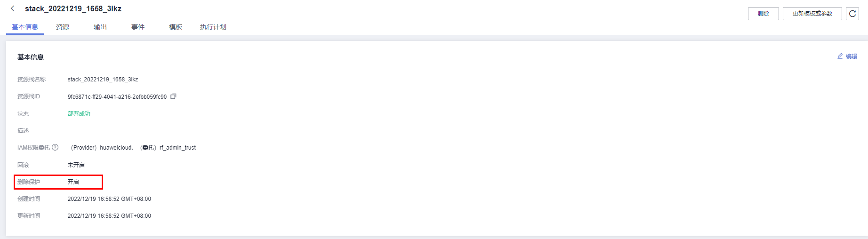Select the 执行计划 tab

[x=213, y=27]
